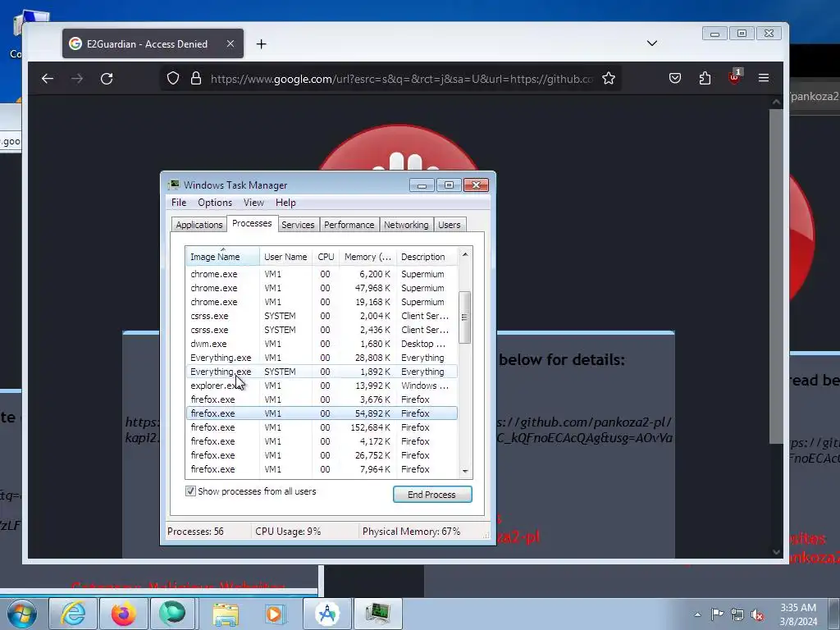This screenshot has height=630, width=840.
Task: Click the taskbar clock showing 3:35 AM
Action: click(798, 614)
